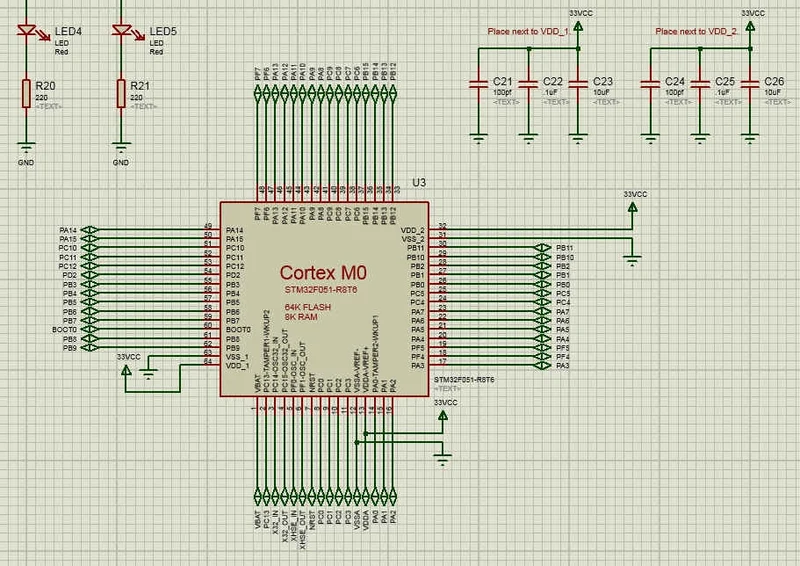Click the BOOT0 terminal arrow left of chip
Viewport: 800px width, 566px height.
point(90,330)
